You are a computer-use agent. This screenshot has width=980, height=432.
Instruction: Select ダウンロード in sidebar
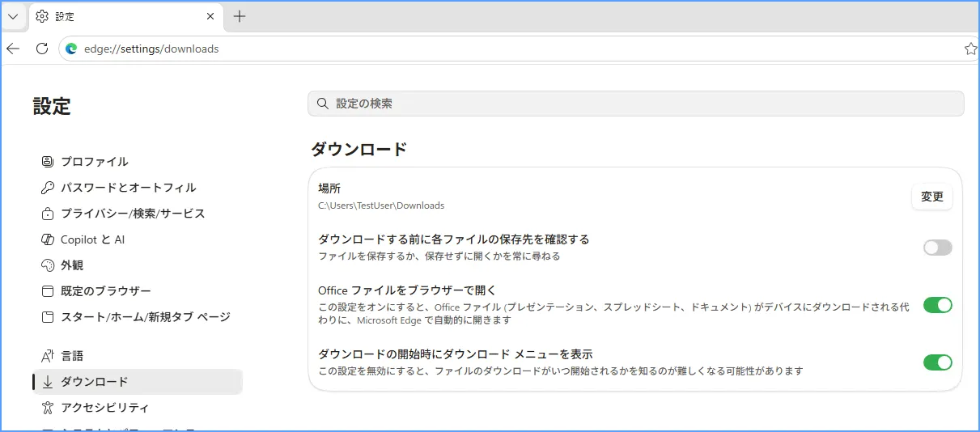[x=138, y=382]
